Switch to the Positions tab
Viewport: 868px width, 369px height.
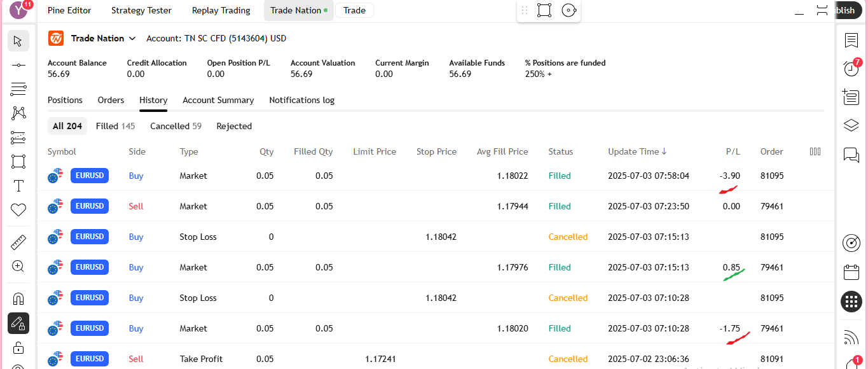[65, 100]
